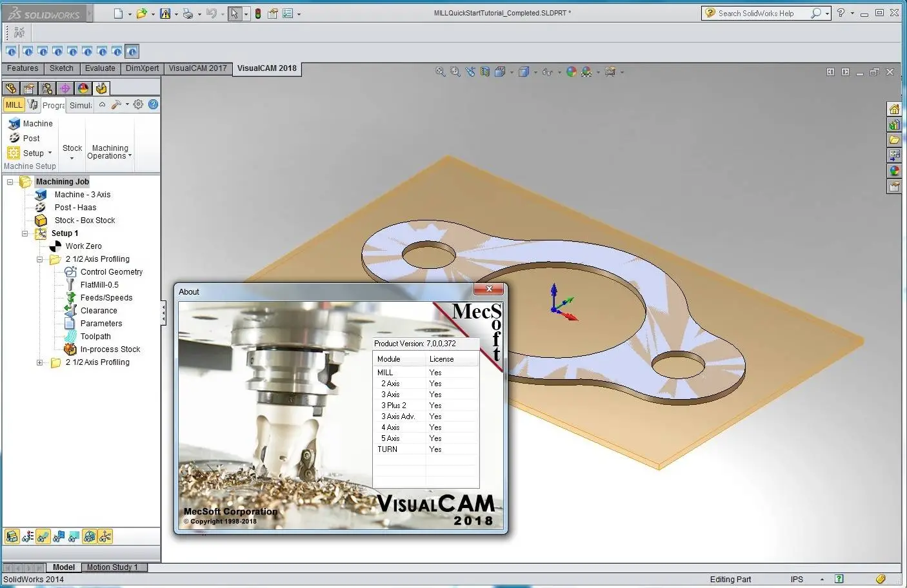Switch to the Features ribbon tab
The image size is (907, 588).
click(x=23, y=68)
